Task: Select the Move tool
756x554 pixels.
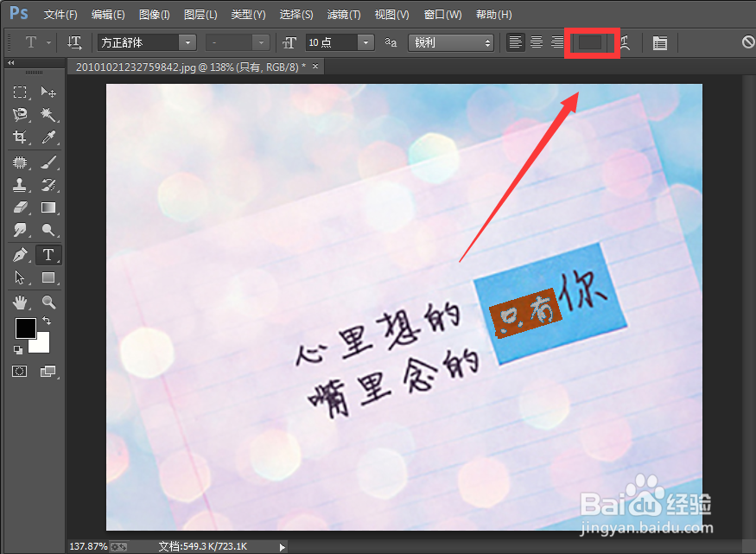Action: tap(48, 92)
